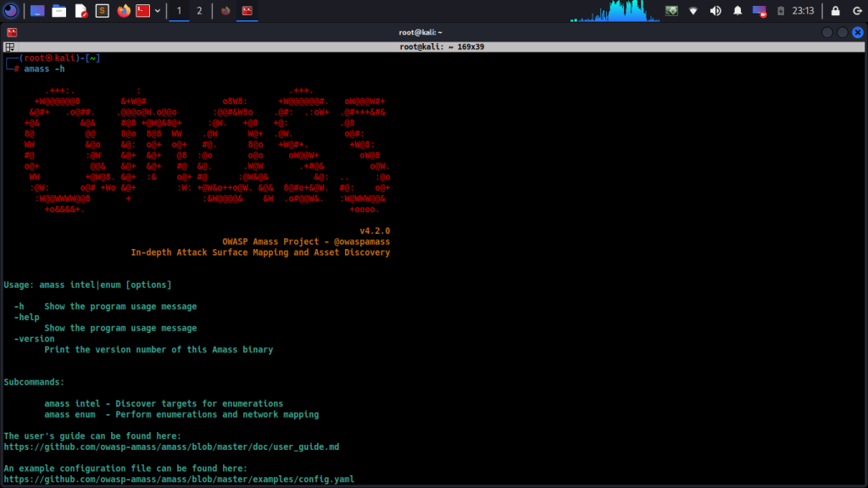Click "An example configuration file can be found here:"

125,469
